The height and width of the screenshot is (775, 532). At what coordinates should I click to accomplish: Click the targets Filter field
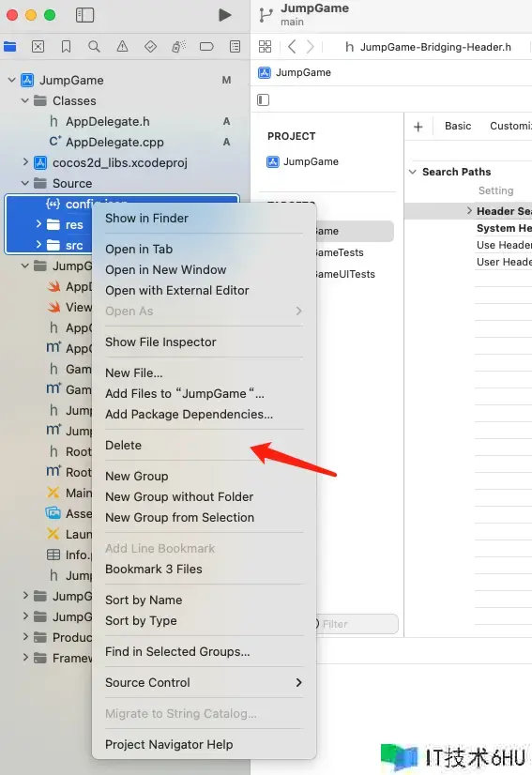coord(357,624)
